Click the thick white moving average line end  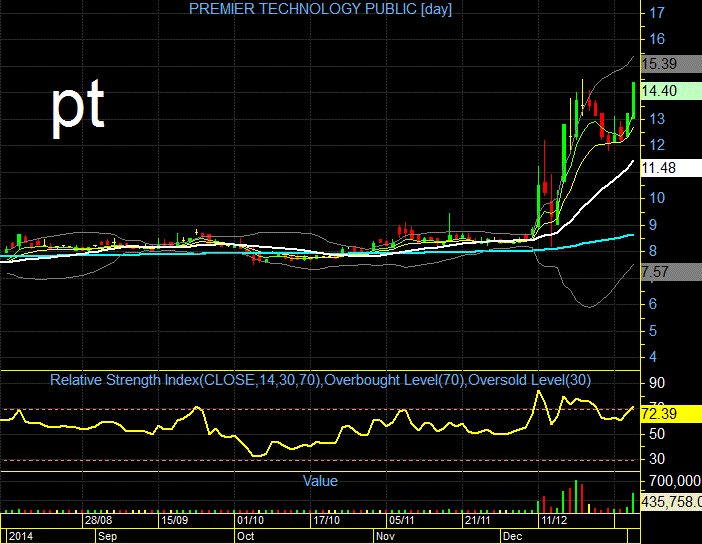[632, 161]
